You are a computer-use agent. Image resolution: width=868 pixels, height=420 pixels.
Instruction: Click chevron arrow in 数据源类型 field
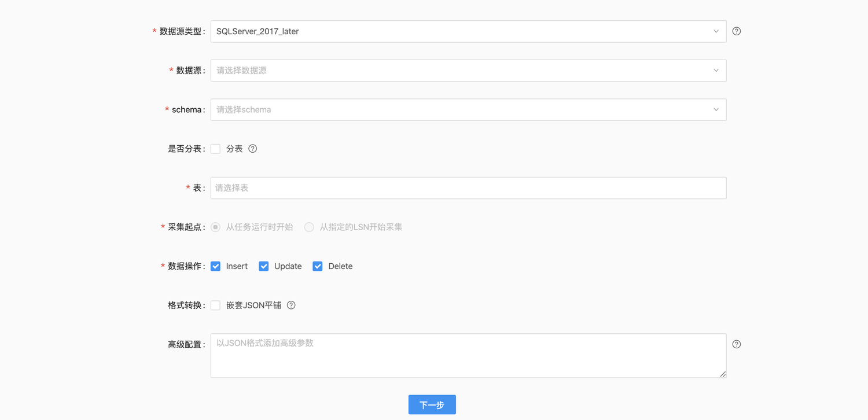click(x=716, y=31)
